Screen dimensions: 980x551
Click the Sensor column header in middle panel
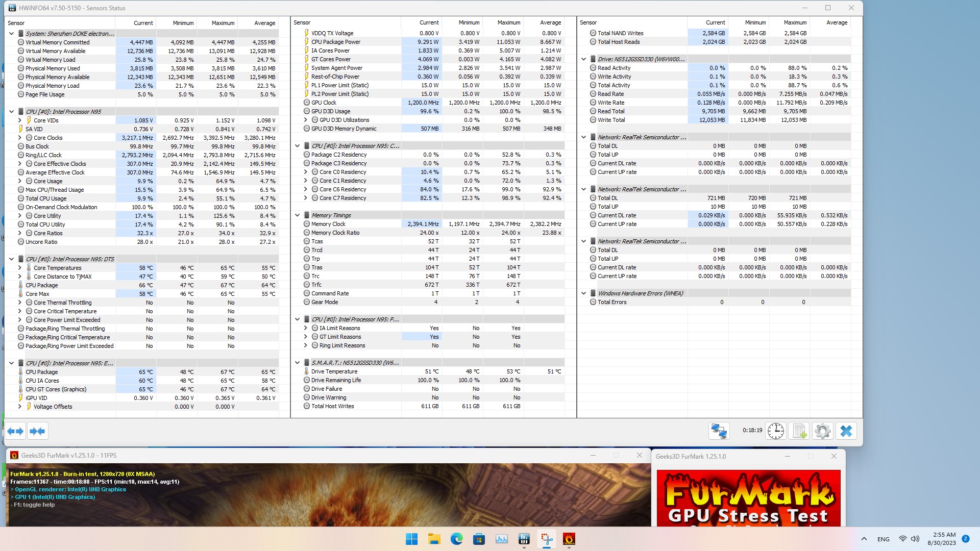pyautogui.click(x=302, y=22)
